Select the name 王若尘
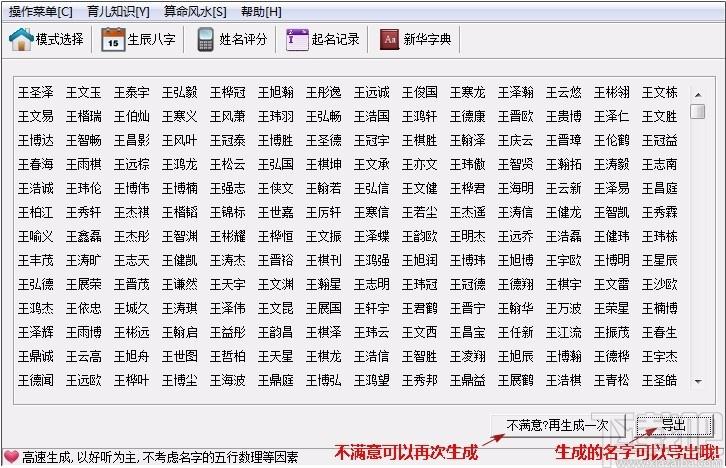 pyautogui.click(x=419, y=212)
